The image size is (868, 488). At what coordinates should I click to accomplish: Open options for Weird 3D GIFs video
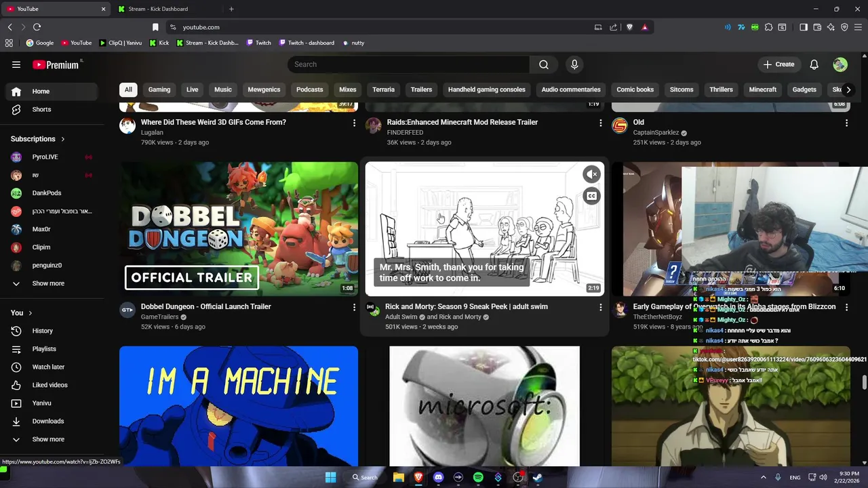353,123
